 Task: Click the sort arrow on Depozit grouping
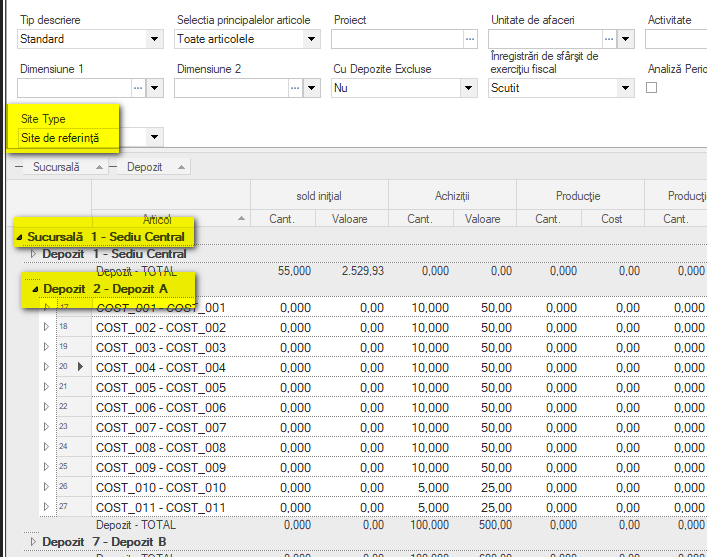[181, 167]
